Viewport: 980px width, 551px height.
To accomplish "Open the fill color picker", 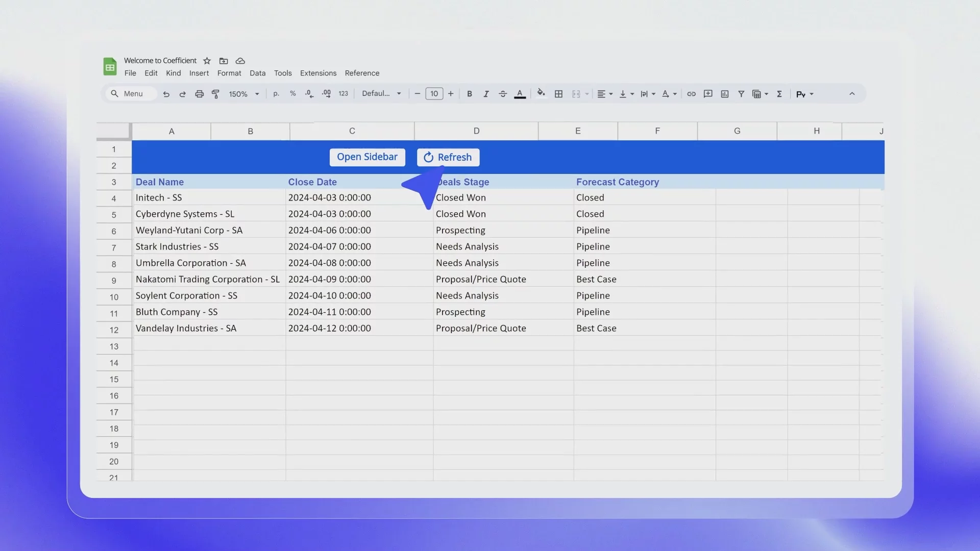I will click(x=541, y=93).
